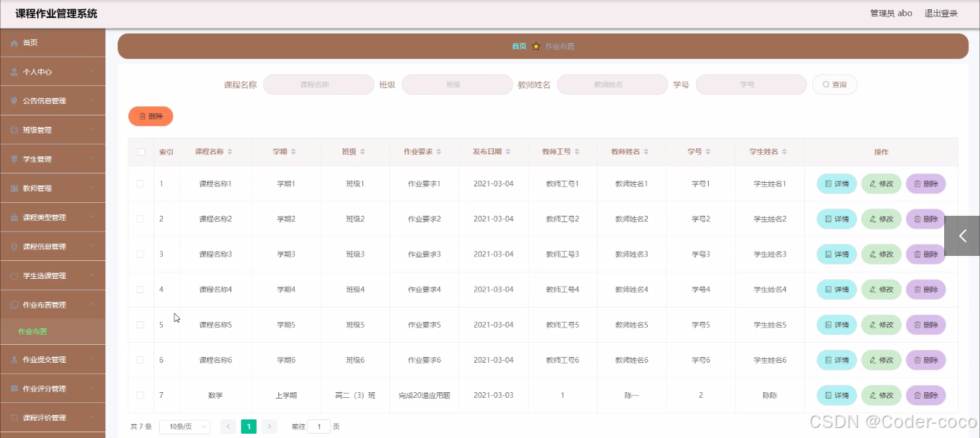Collapse the 作业布置管理 sidebar menu
Image resolution: width=980 pixels, height=438 pixels.
point(52,305)
